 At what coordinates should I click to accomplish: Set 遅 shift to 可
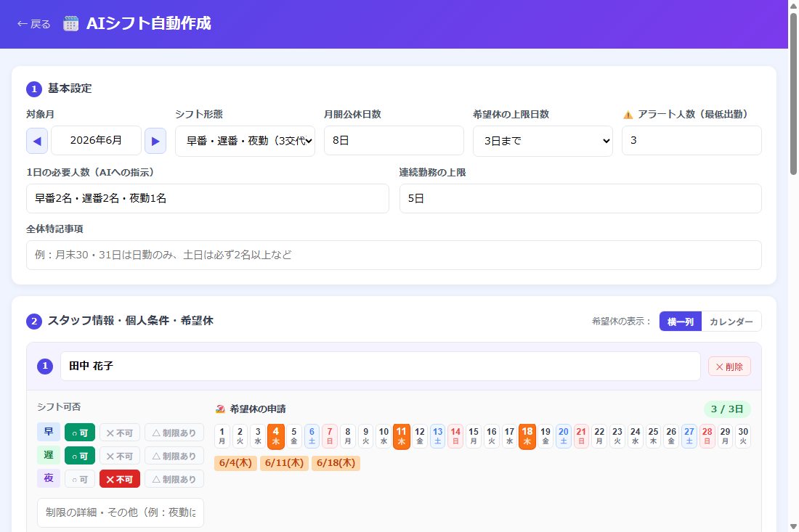click(x=79, y=456)
